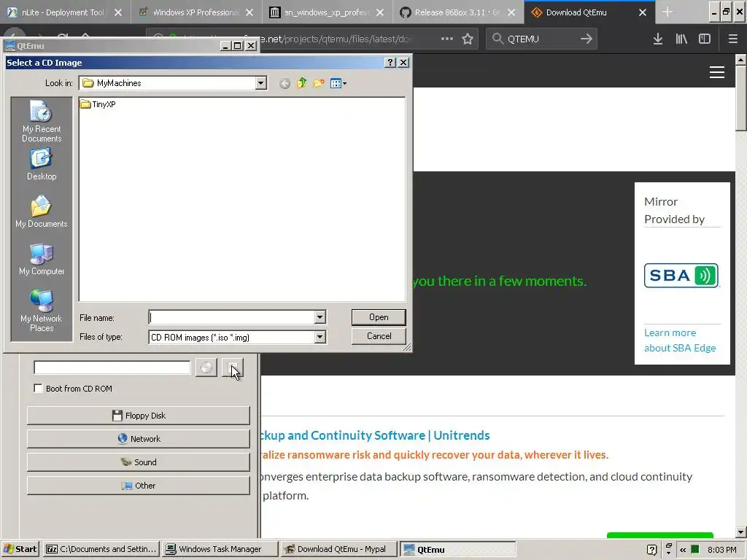The image size is (747, 560).
Task: Open the website navigation hamburger menu
Action: coord(717,72)
